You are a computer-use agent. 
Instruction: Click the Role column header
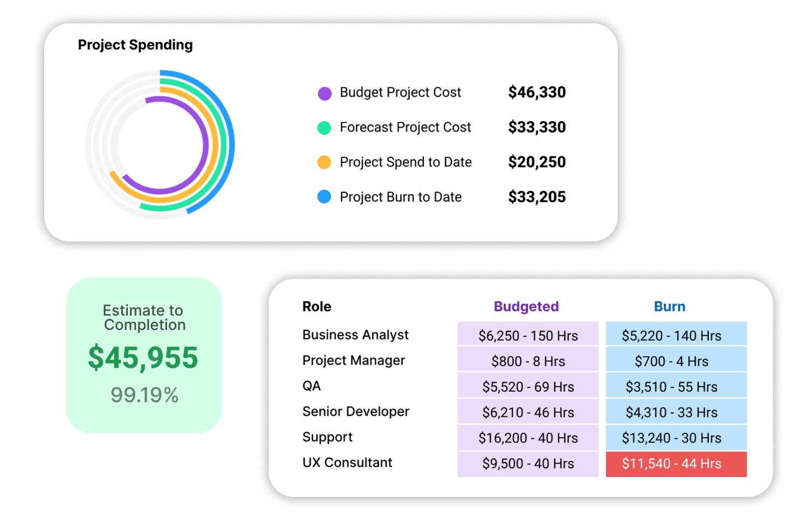[x=317, y=307]
